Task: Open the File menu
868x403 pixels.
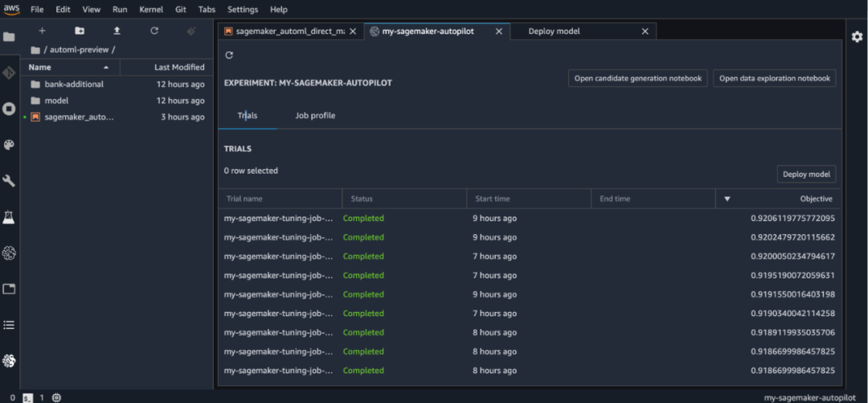Action: [x=37, y=10]
